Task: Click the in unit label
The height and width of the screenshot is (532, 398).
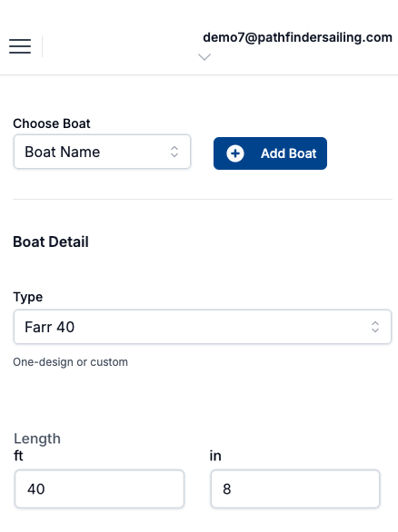Action: [215, 456]
